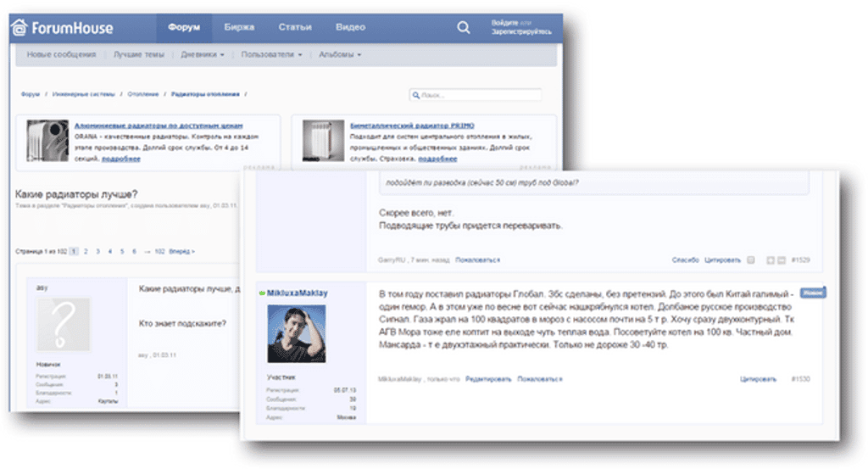The height and width of the screenshot is (469, 868).
Task: Click MikluxaMaklay's avatar photo
Action: pyautogui.click(x=297, y=334)
